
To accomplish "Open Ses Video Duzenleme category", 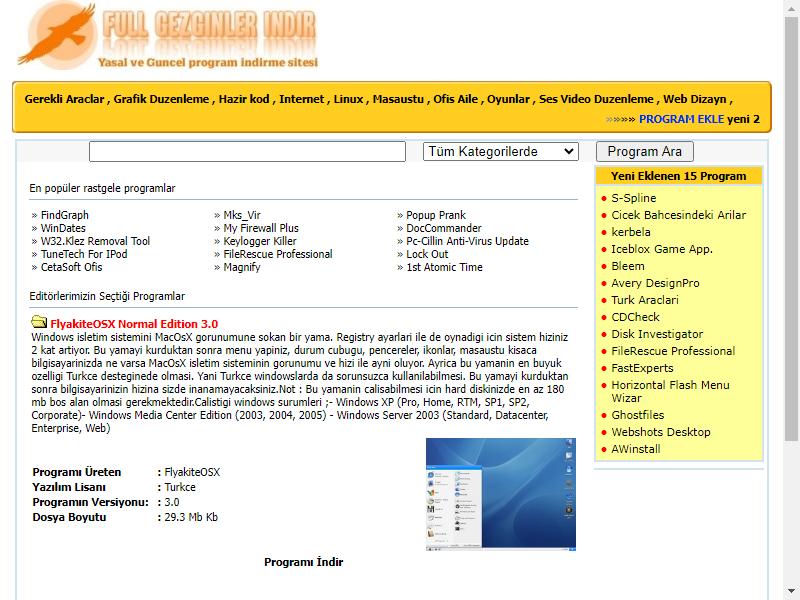I will tap(596, 99).
